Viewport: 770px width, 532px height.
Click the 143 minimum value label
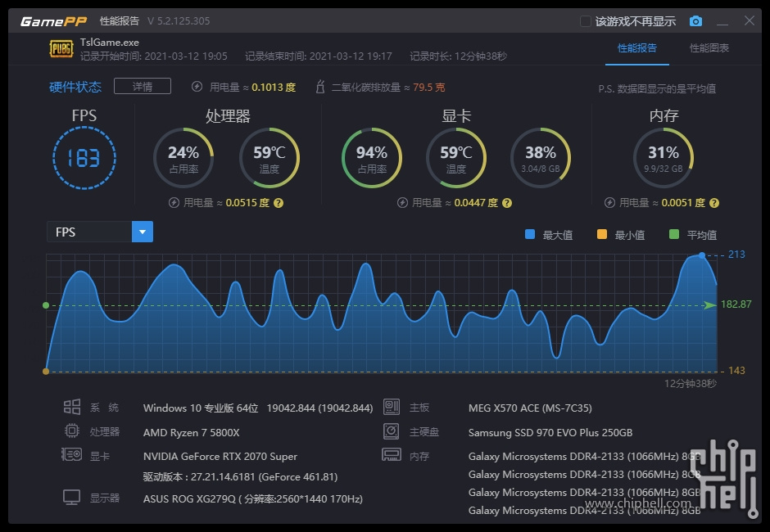736,371
